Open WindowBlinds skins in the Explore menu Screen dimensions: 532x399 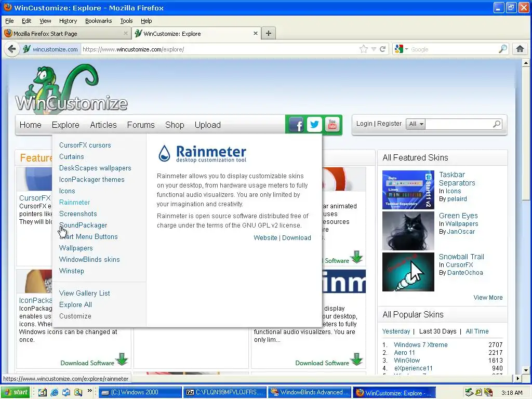[89, 260]
